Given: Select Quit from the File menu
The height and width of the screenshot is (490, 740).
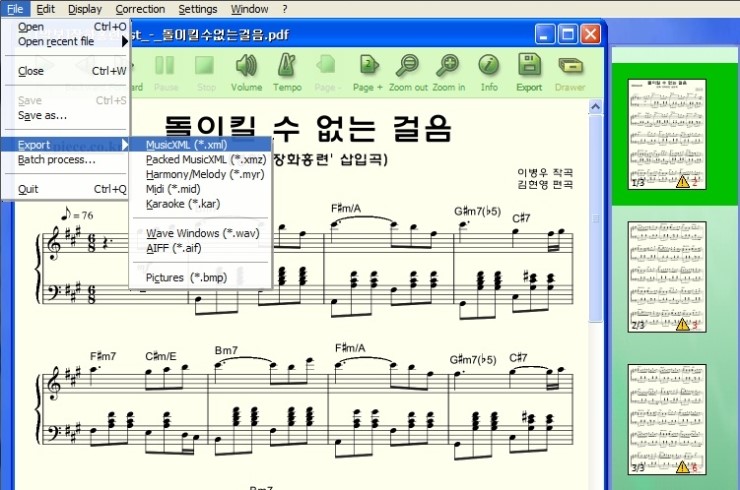Looking at the screenshot, I should point(66,189).
